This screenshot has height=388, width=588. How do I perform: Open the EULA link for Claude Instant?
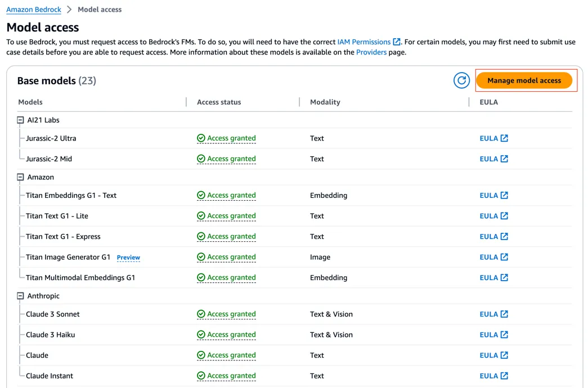pos(493,376)
